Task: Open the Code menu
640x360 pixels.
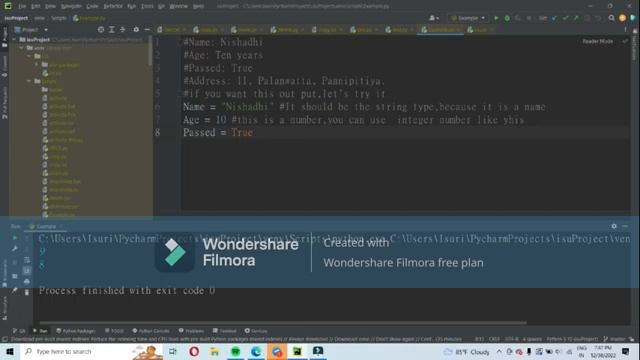Action: (92, 6)
